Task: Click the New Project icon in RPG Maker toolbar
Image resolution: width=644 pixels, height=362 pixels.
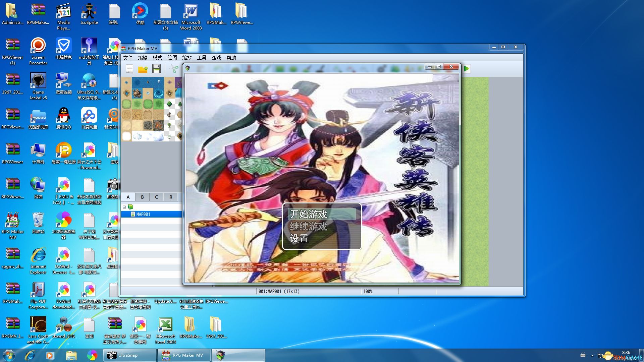Action: click(129, 69)
